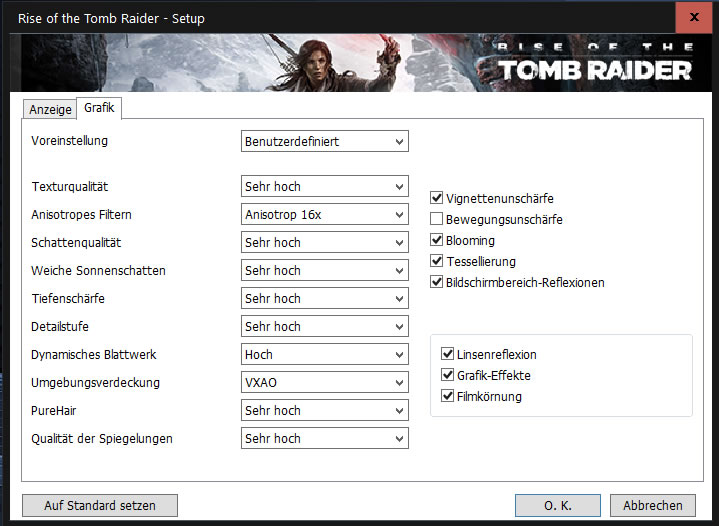Expand Dynamisches Blattwerk dropdown

[325, 354]
